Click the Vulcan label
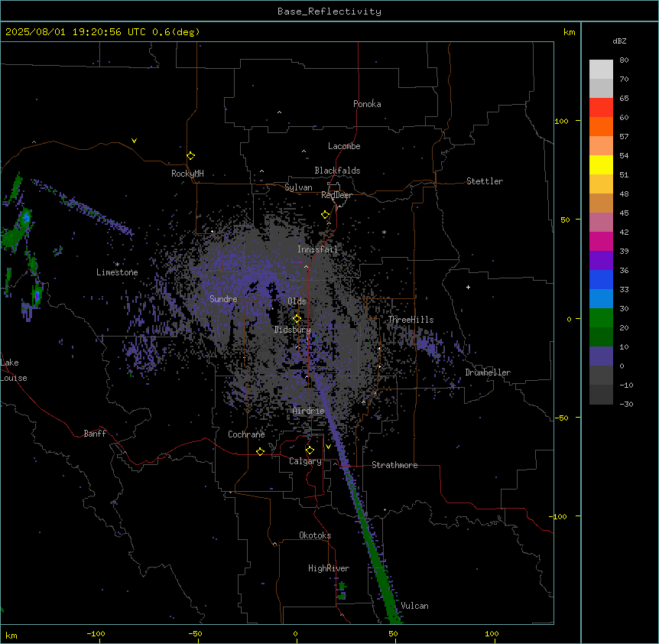 [x=414, y=606]
